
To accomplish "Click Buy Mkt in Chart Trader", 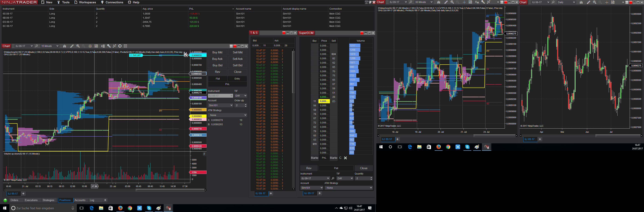I will [217, 52].
